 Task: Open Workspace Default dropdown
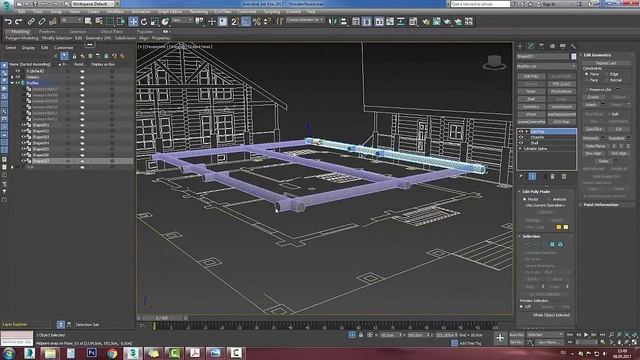(93, 4)
